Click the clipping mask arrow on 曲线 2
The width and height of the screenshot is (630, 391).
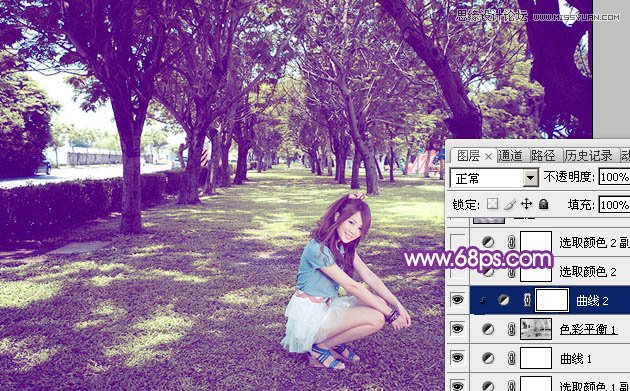point(482,300)
